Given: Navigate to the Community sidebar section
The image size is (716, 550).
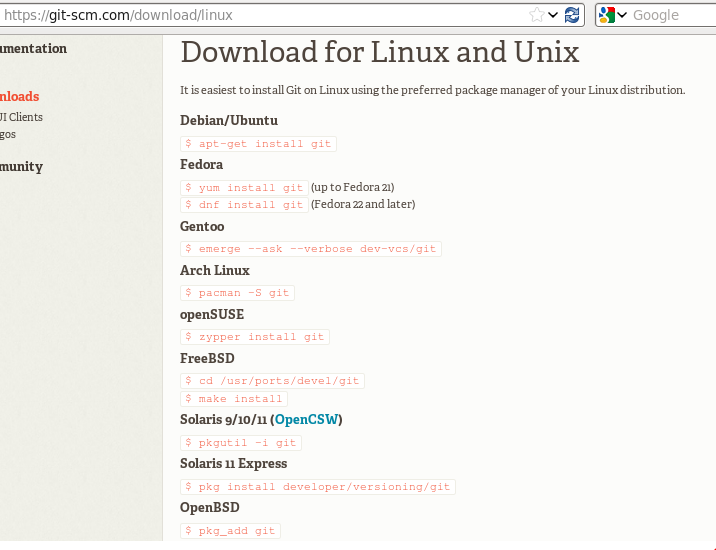Looking at the screenshot, I should tap(21, 167).
